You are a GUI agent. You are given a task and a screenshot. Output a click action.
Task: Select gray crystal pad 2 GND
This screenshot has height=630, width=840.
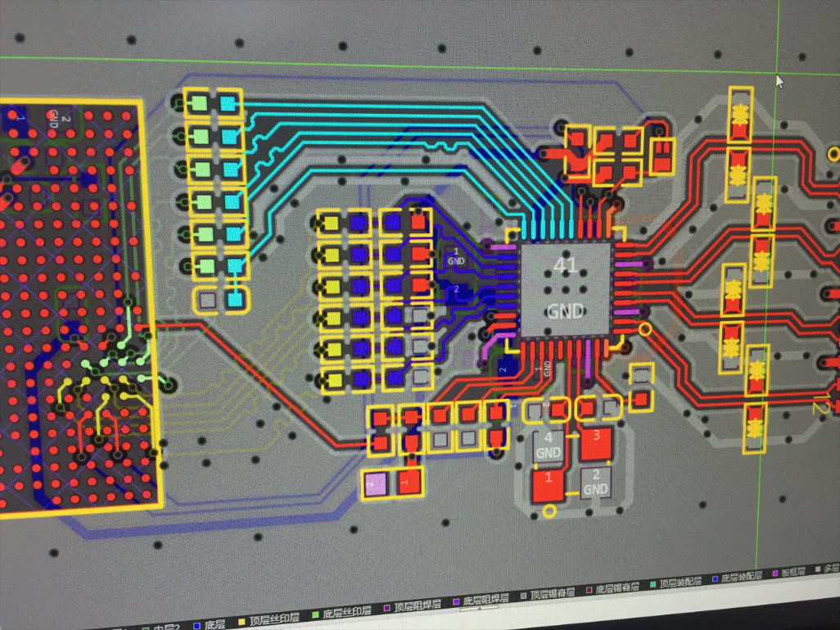596,482
